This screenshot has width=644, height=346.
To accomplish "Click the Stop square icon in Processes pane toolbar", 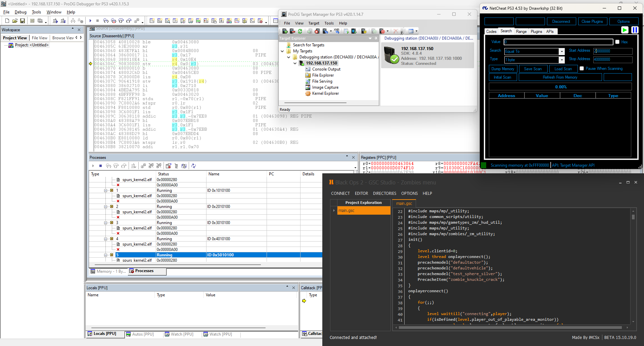I will click(x=100, y=166).
